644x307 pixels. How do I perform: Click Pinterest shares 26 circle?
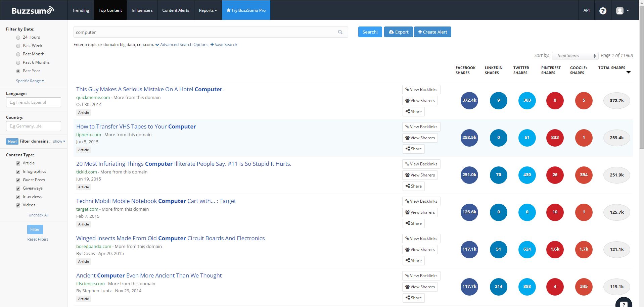(x=555, y=175)
